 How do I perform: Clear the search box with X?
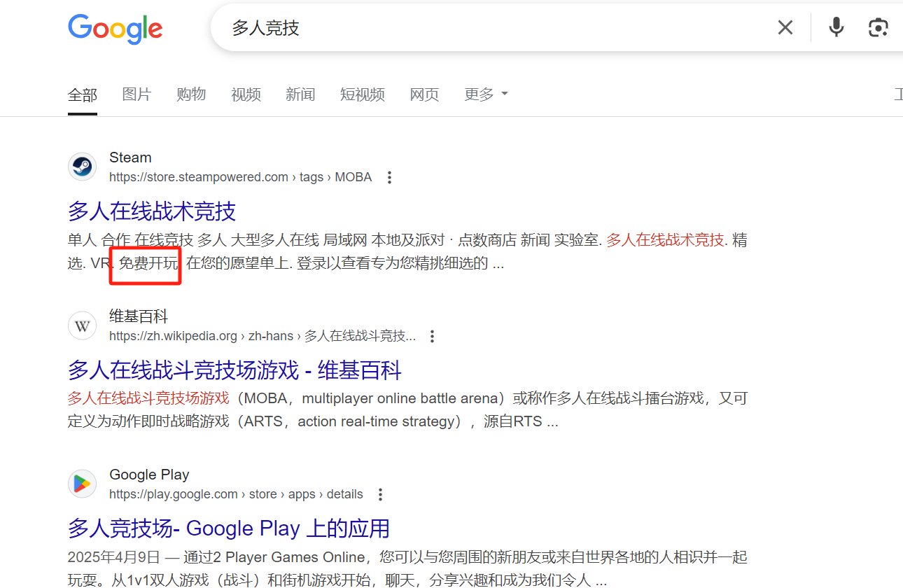pos(785,27)
